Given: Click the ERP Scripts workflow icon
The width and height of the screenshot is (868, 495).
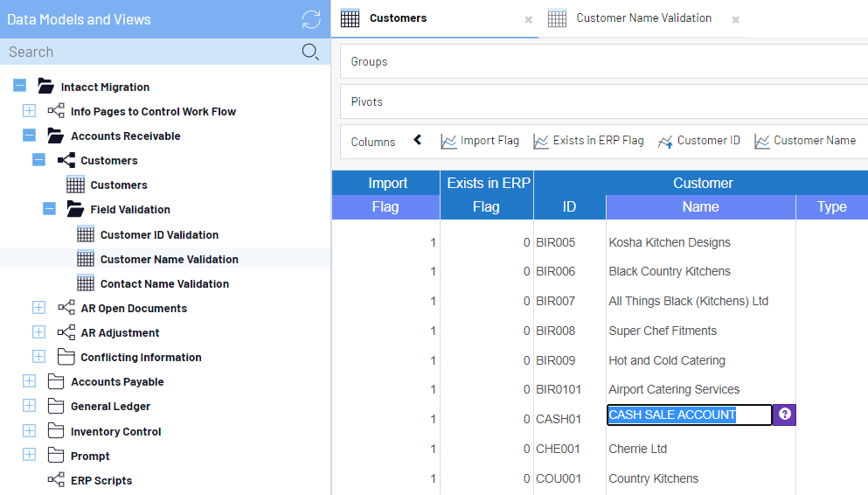Looking at the screenshot, I should pyautogui.click(x=56, y=480).
